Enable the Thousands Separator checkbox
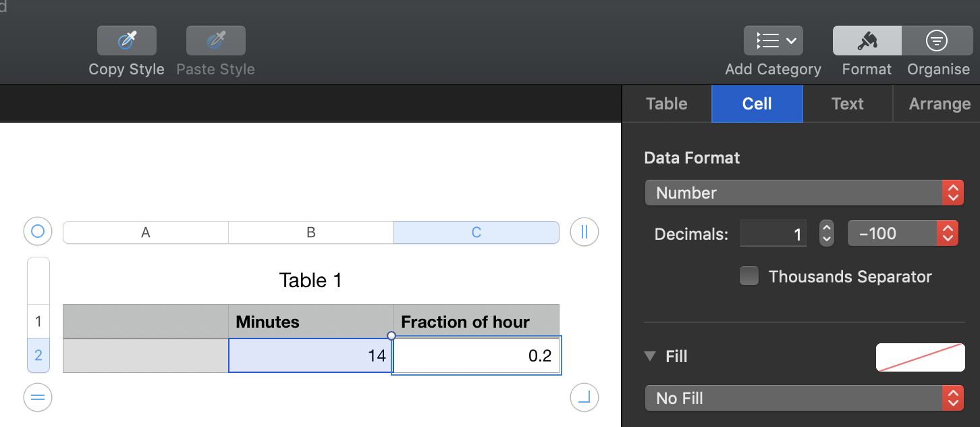This screenshot has width=980, height=427. point(749,276)
